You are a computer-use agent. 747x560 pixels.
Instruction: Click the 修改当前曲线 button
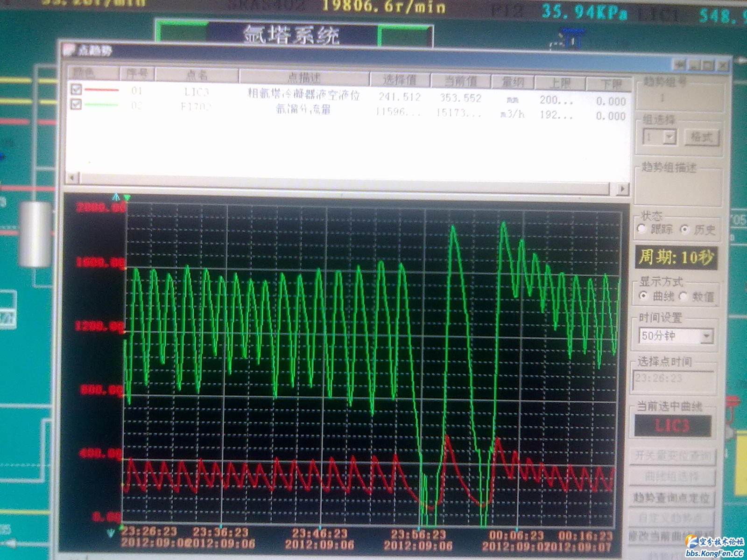pos(671,537)
